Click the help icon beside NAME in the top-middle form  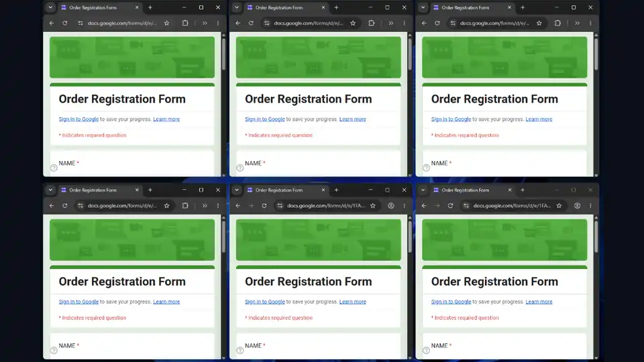pos(240,168)
